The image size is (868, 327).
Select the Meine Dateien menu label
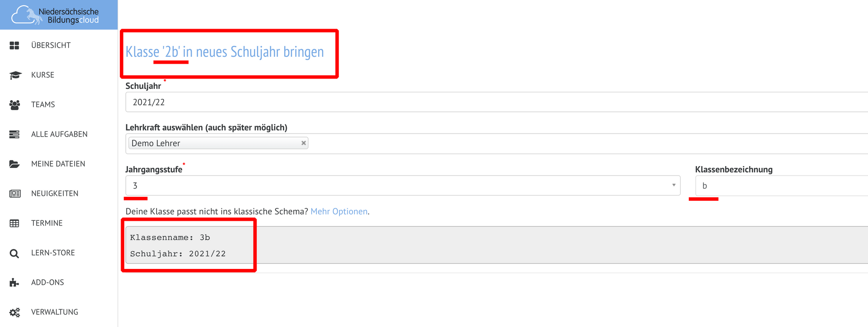pos(58,164)
